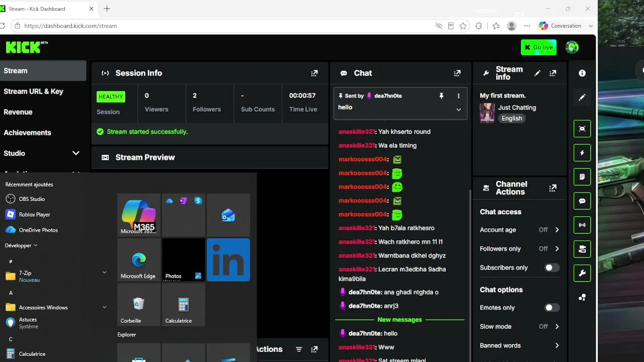Select Stream in the sidebar

(x=43, y=71)
